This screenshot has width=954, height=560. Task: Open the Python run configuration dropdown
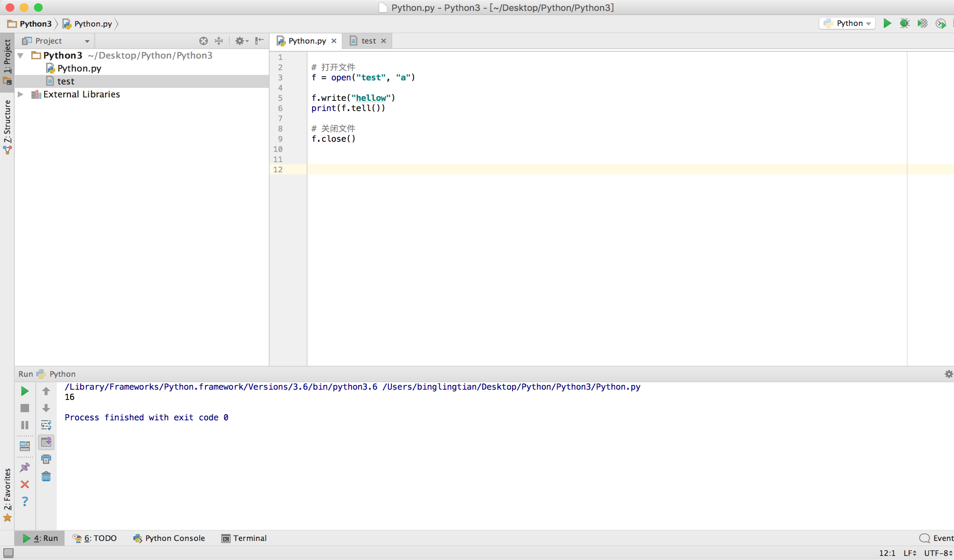pos(847,24)
